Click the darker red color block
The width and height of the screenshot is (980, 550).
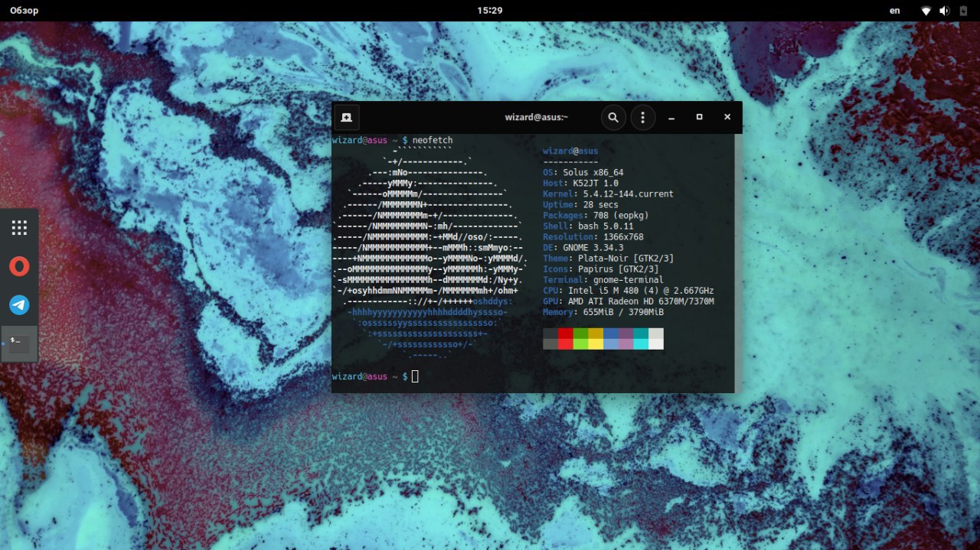(565, 334)
